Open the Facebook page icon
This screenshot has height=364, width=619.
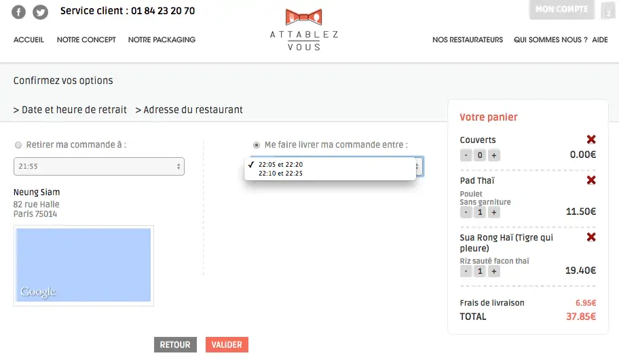point(18,12)
